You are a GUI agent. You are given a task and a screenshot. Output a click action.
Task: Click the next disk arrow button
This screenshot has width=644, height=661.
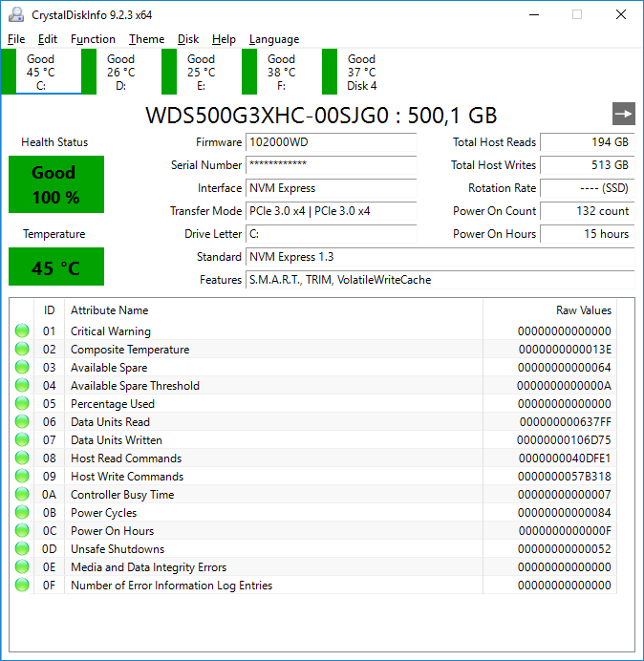click(623, 114)
